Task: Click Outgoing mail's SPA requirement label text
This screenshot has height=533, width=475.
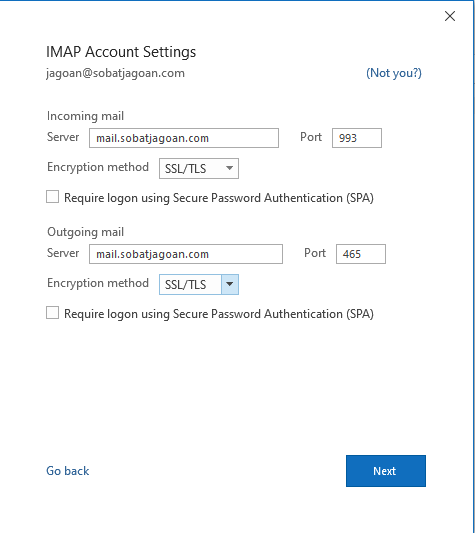Action: [219, 314]
